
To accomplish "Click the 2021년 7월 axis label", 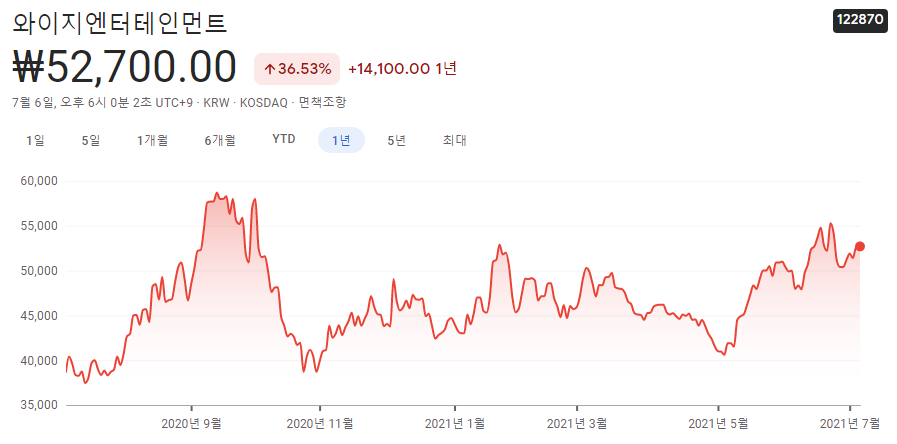I will click(850, 424).
